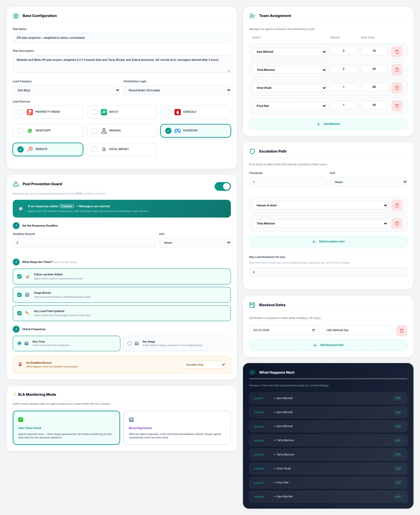Open Deadline Unit Hours dropdown
This screenshot has height=515, width=420.
(x=195, y=242)
